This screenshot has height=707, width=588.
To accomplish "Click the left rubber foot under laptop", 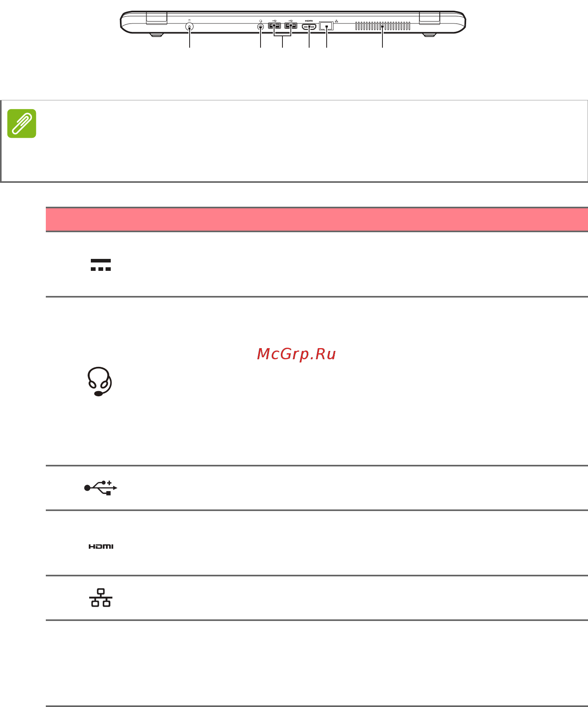I will click(157, 35).
